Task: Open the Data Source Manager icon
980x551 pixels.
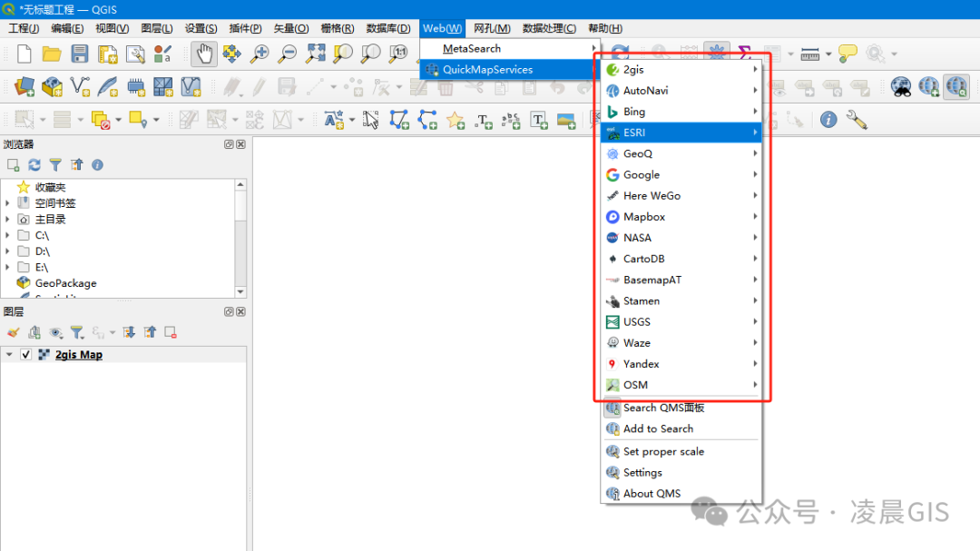Action: tap(24, 86)
